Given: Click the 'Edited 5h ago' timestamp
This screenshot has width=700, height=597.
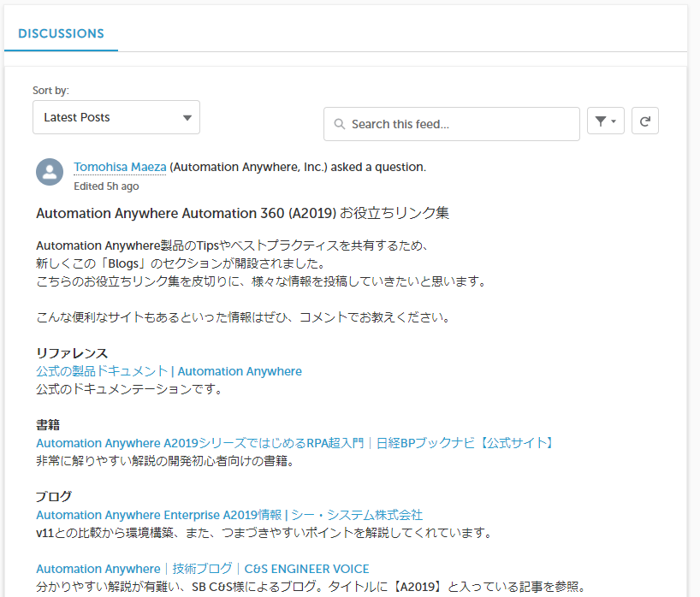Looking at the screenshot, I should click(x=106, y=186).
